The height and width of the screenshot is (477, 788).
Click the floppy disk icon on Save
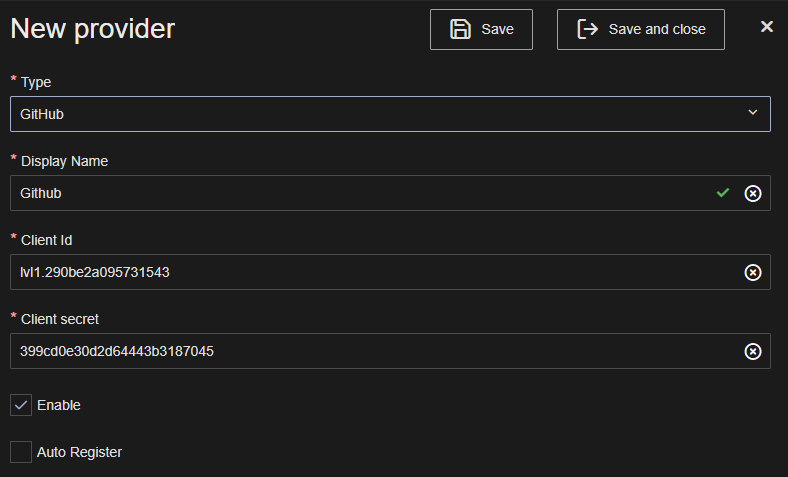pos(460,29)
